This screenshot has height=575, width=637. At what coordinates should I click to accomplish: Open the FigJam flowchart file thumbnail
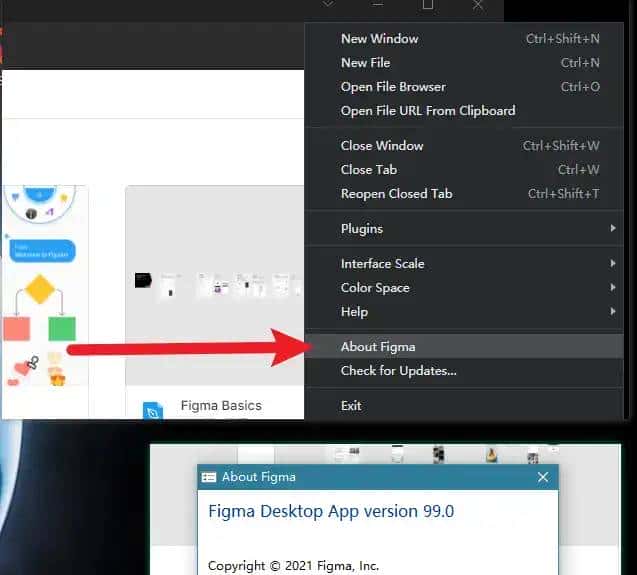coord(45,285)
